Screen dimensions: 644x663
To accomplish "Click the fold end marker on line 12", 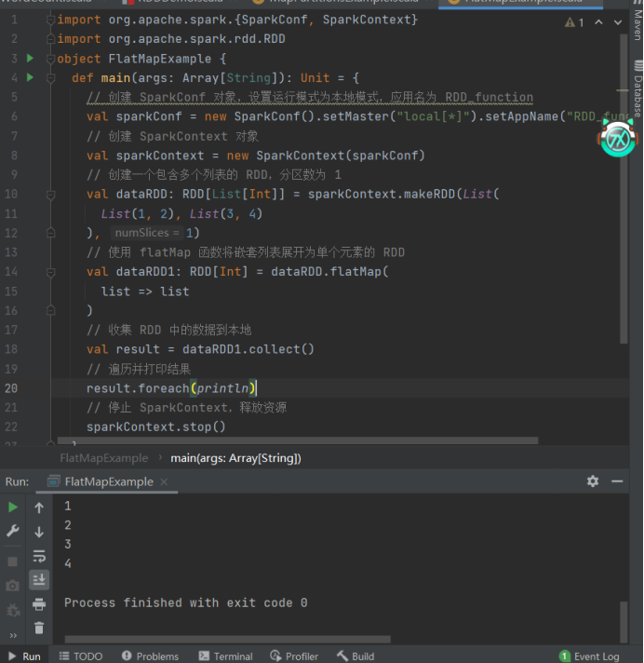I will click(50, 233).
